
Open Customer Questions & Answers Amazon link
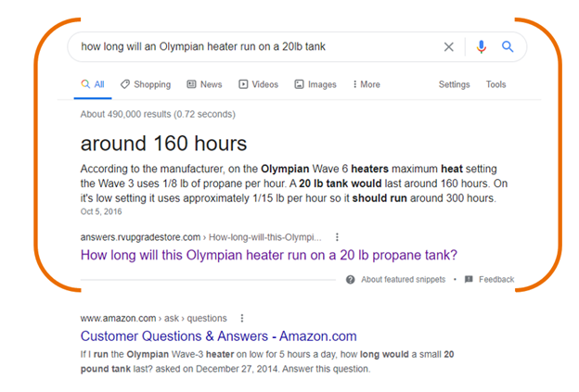pyautogui.click(x=219, y=336)
